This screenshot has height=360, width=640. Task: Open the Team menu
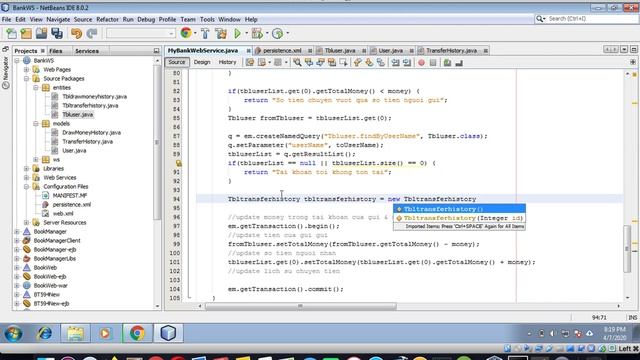pos(188,19)
